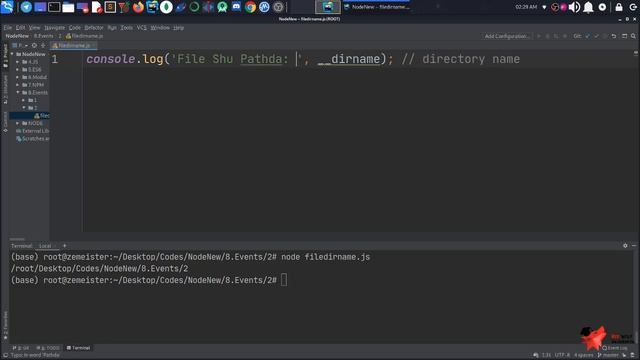Add a new terminal session tab

(x=64, y=246)
